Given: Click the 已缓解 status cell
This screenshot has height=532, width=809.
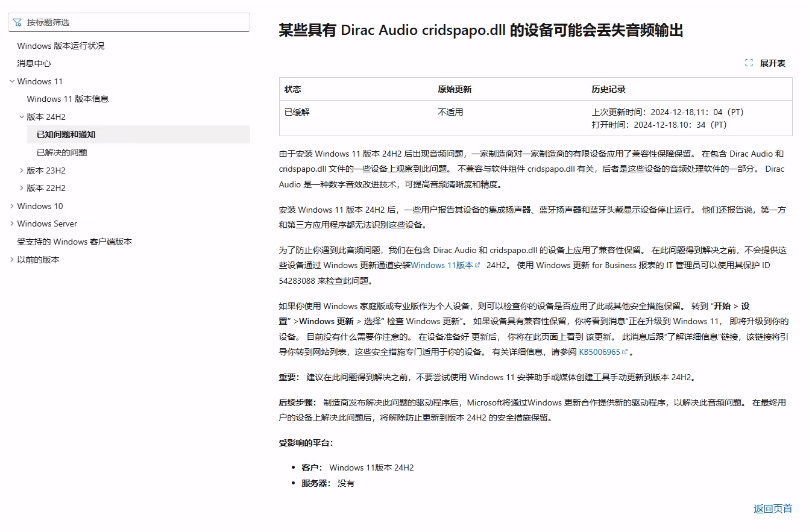Looking at the screenshot, I should 297,112.
